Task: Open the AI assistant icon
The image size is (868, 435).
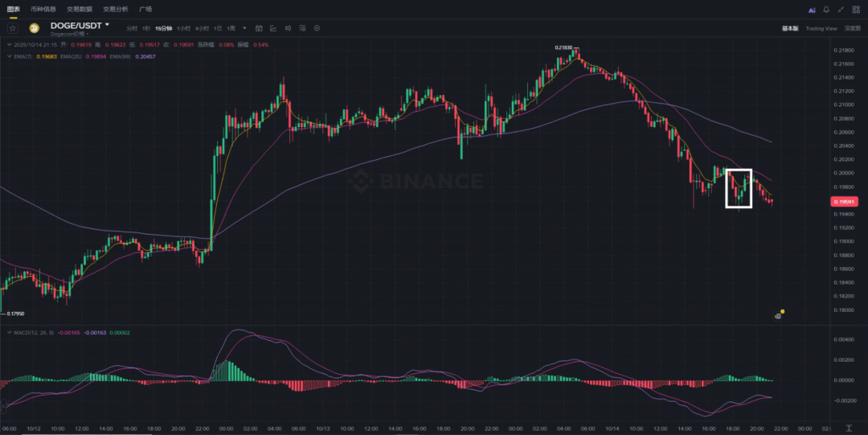Action: coord(811,10)
